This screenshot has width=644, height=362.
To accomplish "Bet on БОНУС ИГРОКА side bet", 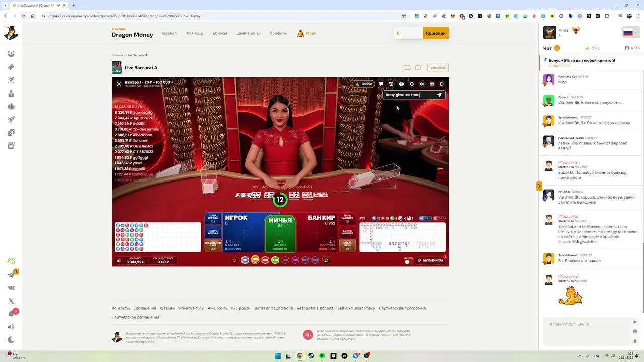I will [x=213, y=232].
